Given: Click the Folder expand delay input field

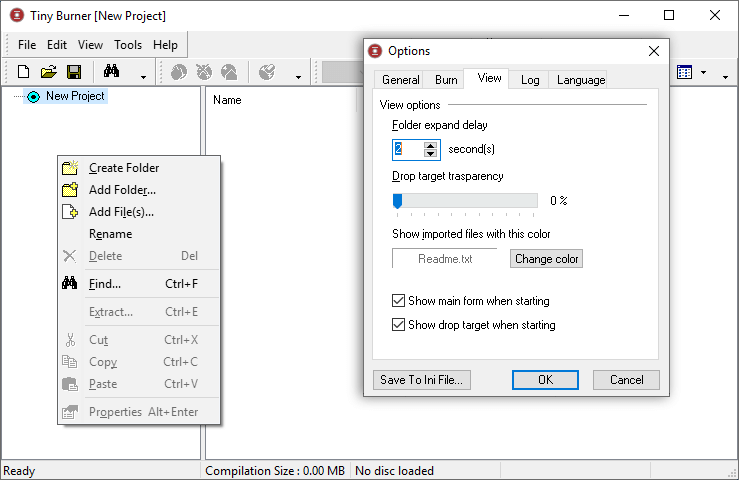Looking at the screenshot, I should click(x=408, y=149).
